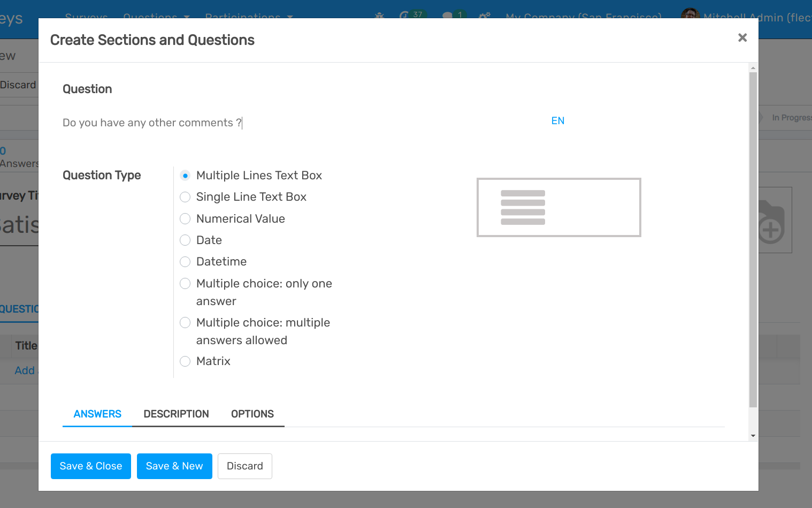The height and width of the screenshot is (508, 812).
Task: Click the question type preview thumbnail
Action: point(558,207)
